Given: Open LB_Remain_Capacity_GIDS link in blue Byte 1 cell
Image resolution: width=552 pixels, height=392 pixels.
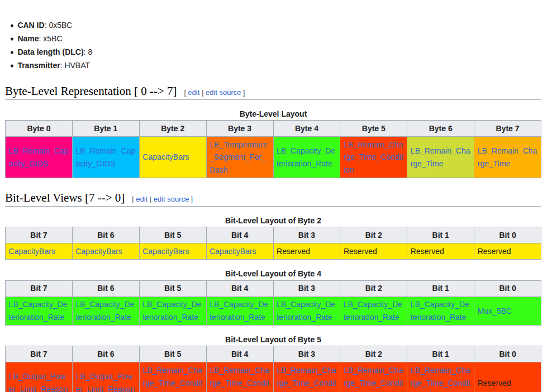Looking at the screenshot, I should click(x=105, y=157).
